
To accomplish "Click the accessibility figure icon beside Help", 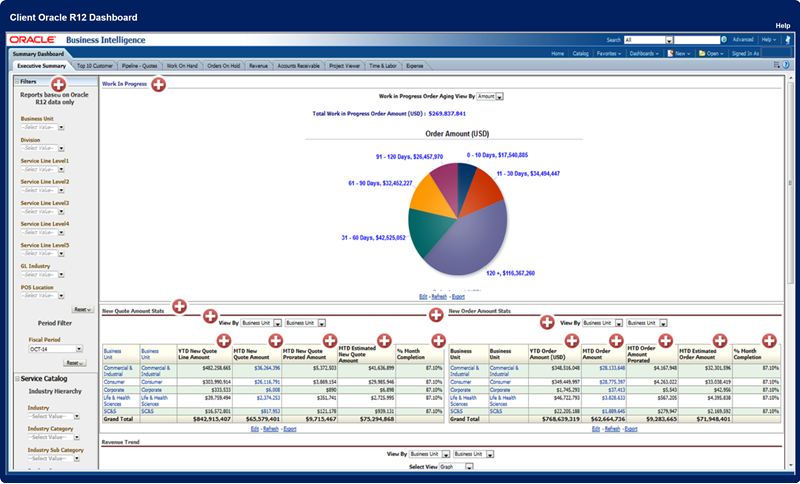I will 788,39.
